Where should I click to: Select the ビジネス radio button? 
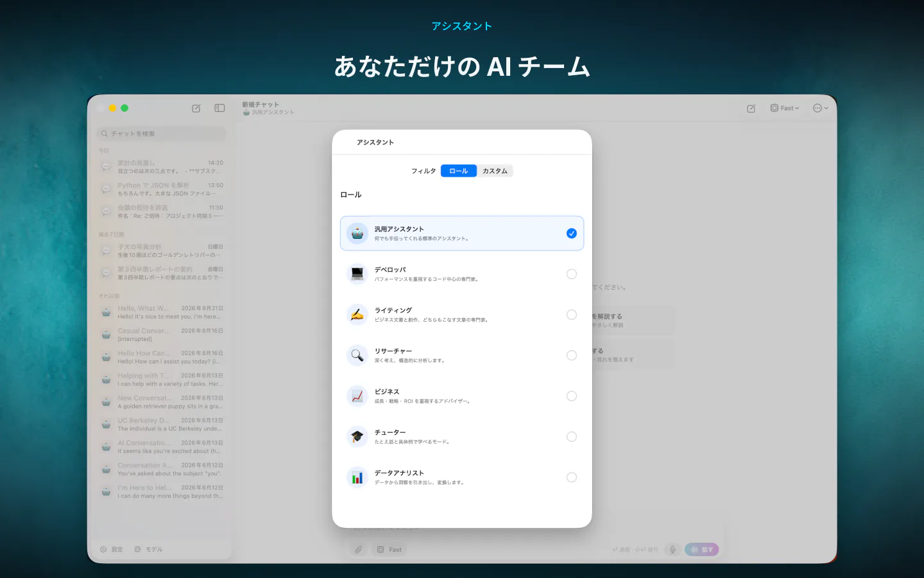point(572,396)
